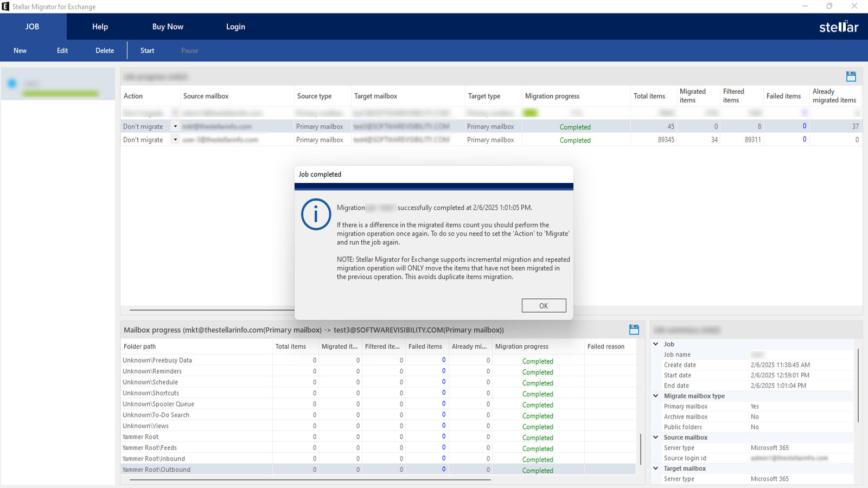
Task: Click the app icon in the title bar
Action: (5, 7)
